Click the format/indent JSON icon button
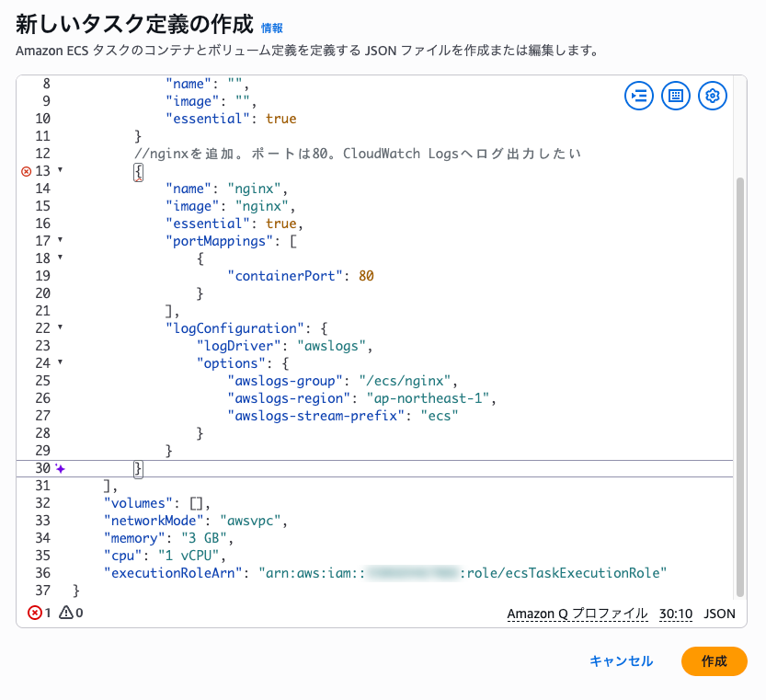This screenshot has height=700, width=766. coord(639,96)
